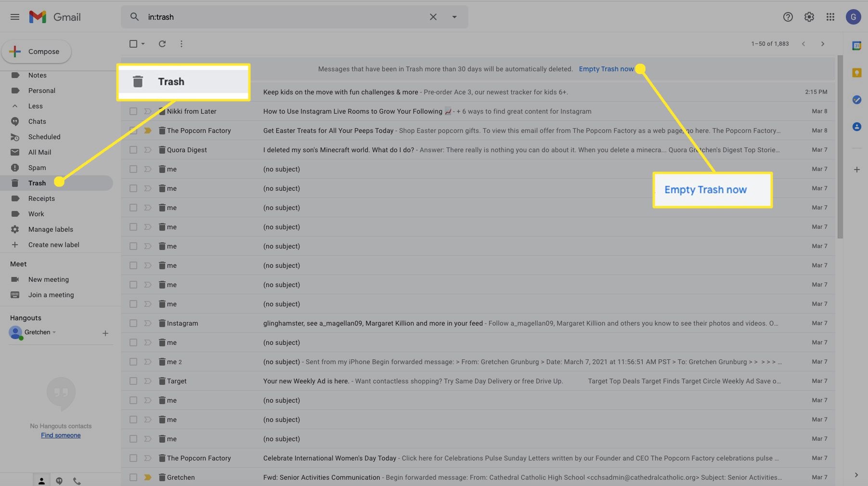Open the Target Weekly Ad email
868x486 pixels.
click(x=478, y=381)
